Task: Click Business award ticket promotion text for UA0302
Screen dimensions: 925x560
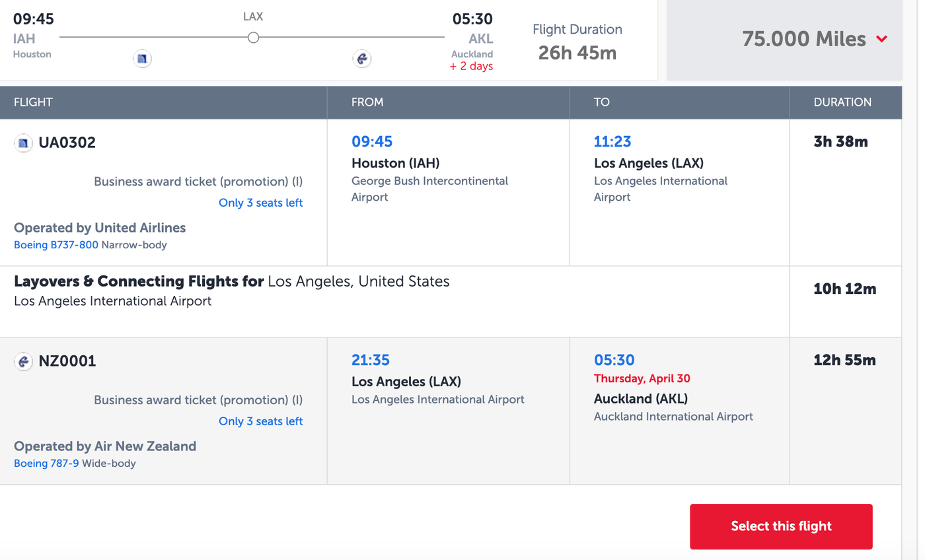Action: point(198,181)
